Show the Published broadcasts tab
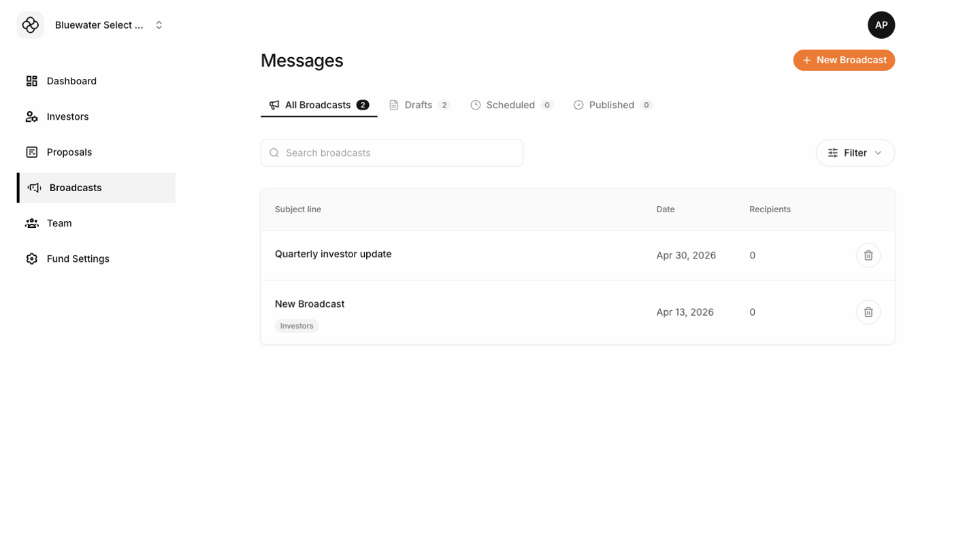The image size is (980, 551). (612, 105)
